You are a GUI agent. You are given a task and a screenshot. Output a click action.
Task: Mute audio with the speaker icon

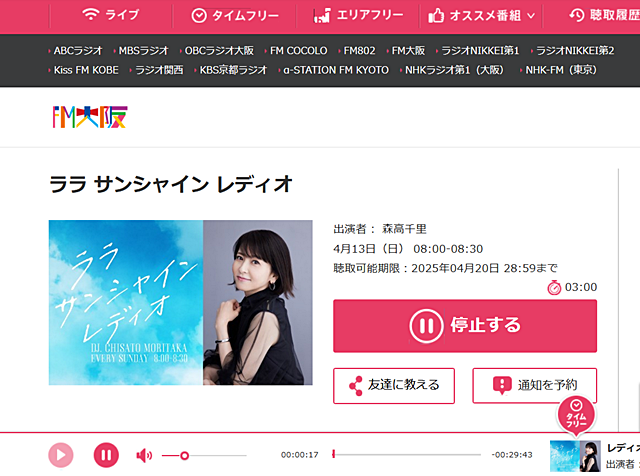tap(144, 455)
